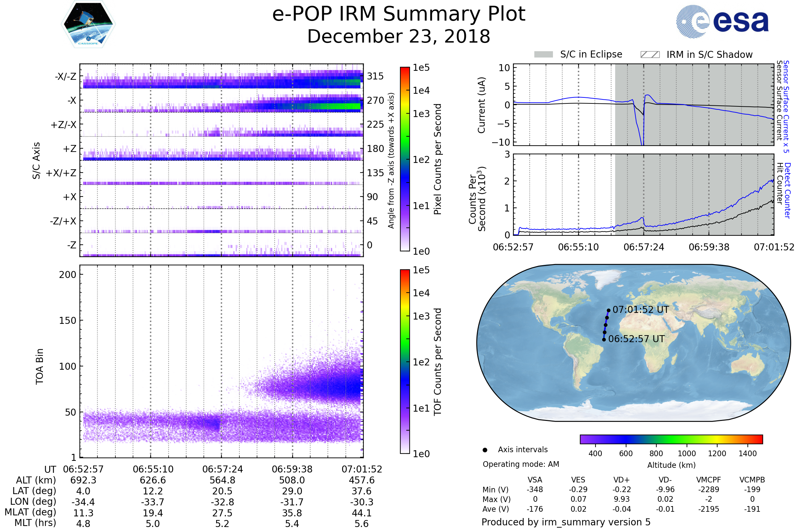Click the VSA column header
Viewport: 798px width, 532px height.
point(535,480)
